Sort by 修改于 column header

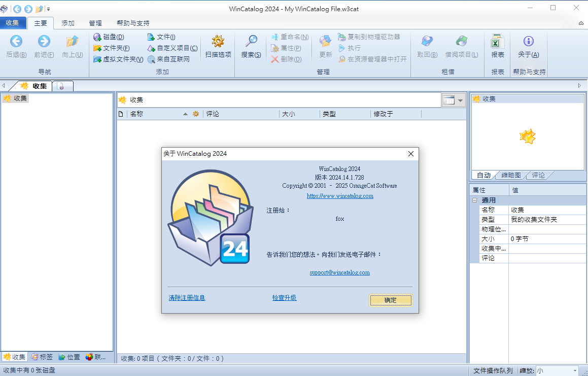(x=396, y=114)
